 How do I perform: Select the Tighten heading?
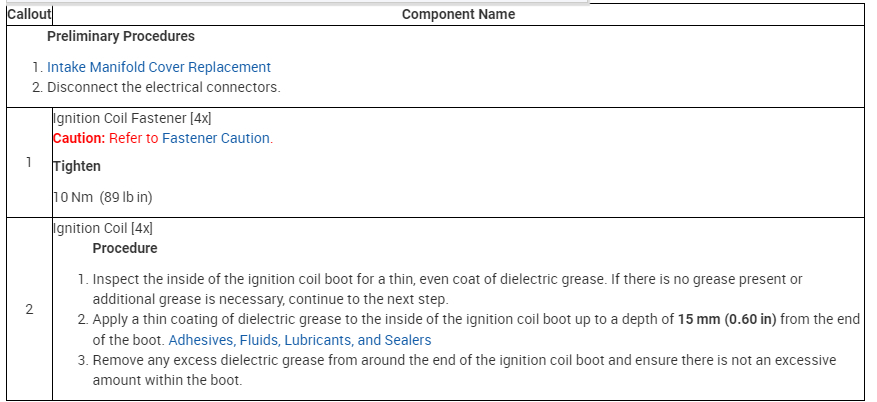coord(76,166)
